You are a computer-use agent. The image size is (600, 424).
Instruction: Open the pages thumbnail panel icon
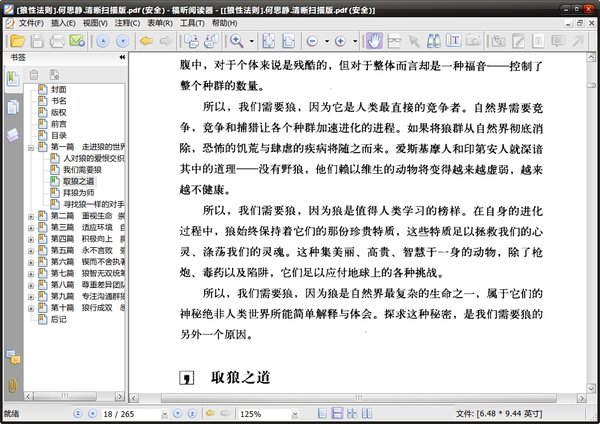[13, 107]
